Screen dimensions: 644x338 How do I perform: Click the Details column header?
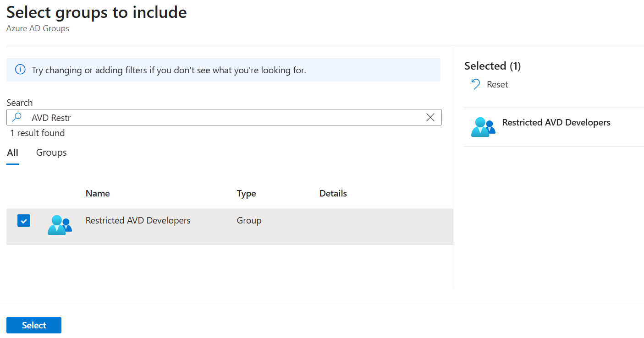click(x=333, y=193)
